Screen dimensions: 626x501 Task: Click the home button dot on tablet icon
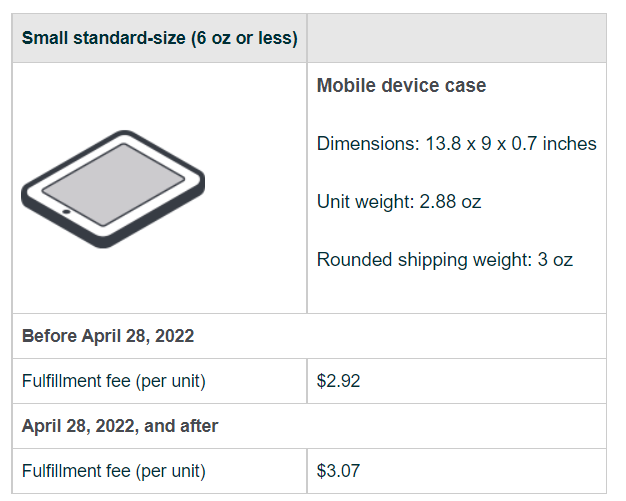pos(66,212)
